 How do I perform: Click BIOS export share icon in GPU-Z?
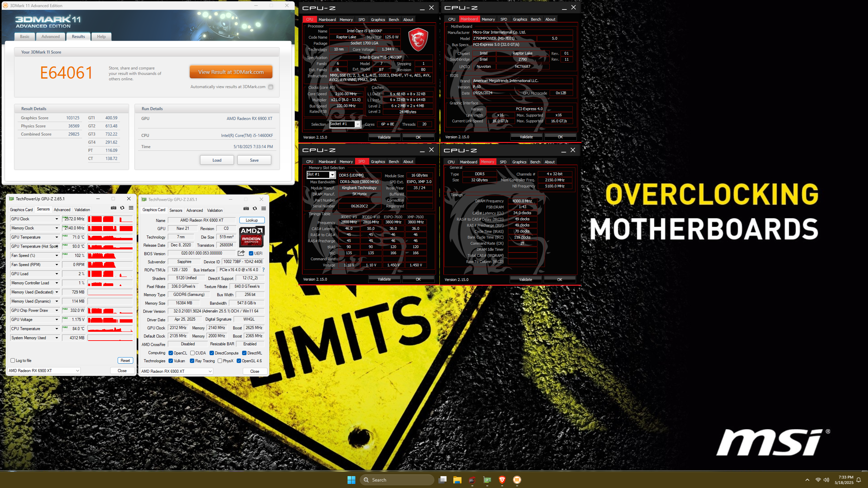(x=241, y=253)
